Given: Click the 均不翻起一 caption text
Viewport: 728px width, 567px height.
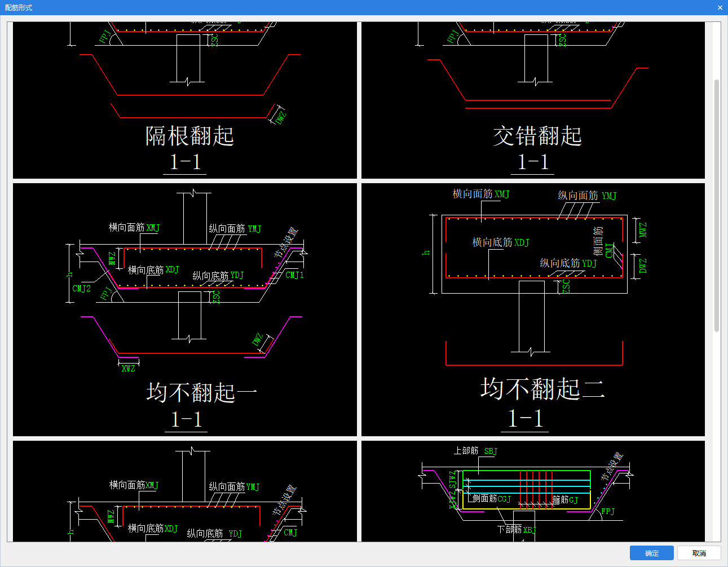Looking at the screenshot, I should pos(202,392).
